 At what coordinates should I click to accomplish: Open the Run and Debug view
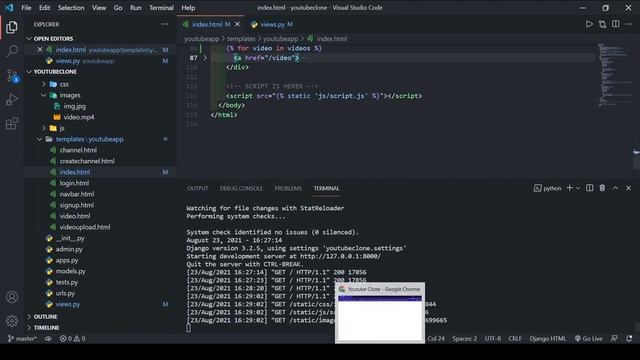pos(12,99)
